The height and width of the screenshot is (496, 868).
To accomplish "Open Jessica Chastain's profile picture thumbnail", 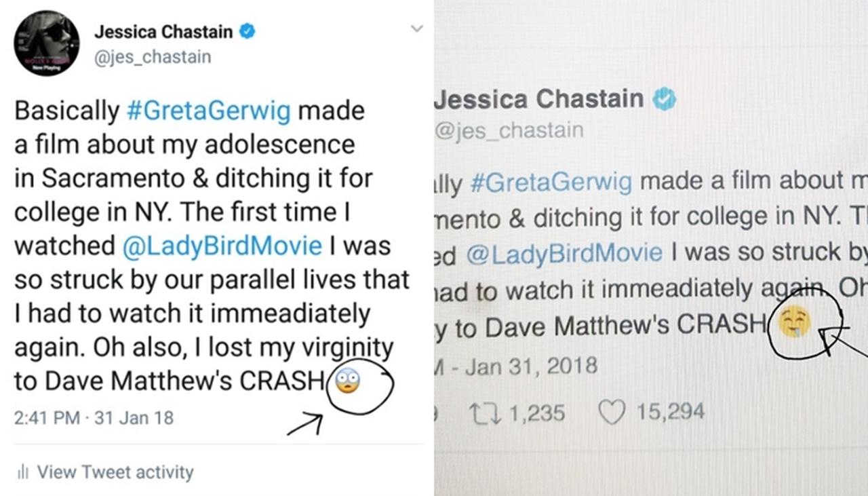I will point(46,43).
